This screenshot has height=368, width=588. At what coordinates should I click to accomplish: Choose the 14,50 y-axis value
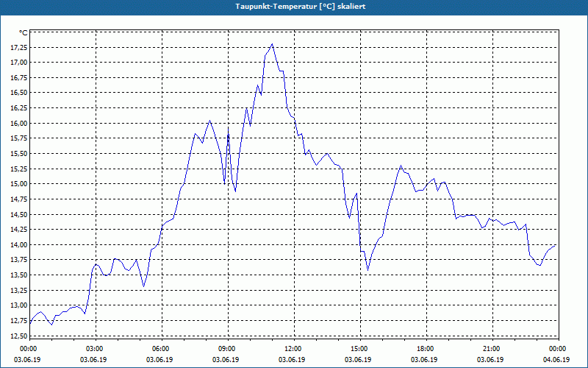(20, 214)
